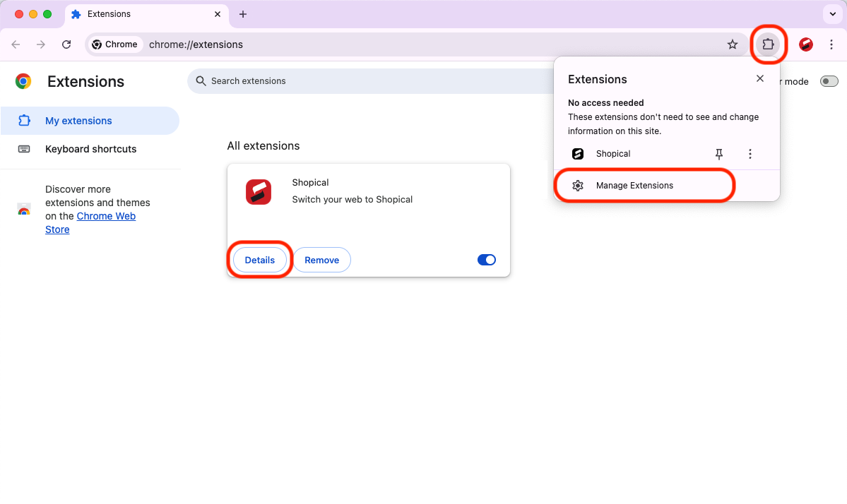This screenshot has height=504, width=847.
Task: Close the Extensions browser tab
Action: click(x=217, y=14)
